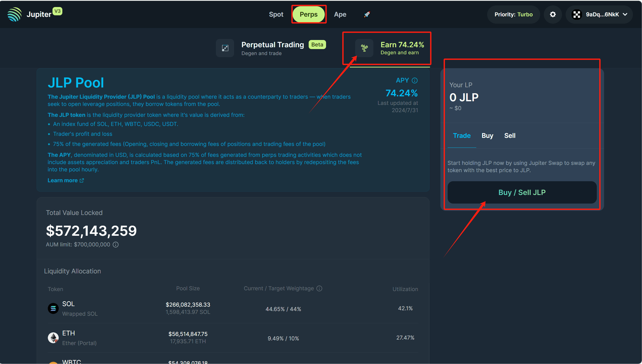
Task: Open the Priority: Turbo selector
Action: 513,14
